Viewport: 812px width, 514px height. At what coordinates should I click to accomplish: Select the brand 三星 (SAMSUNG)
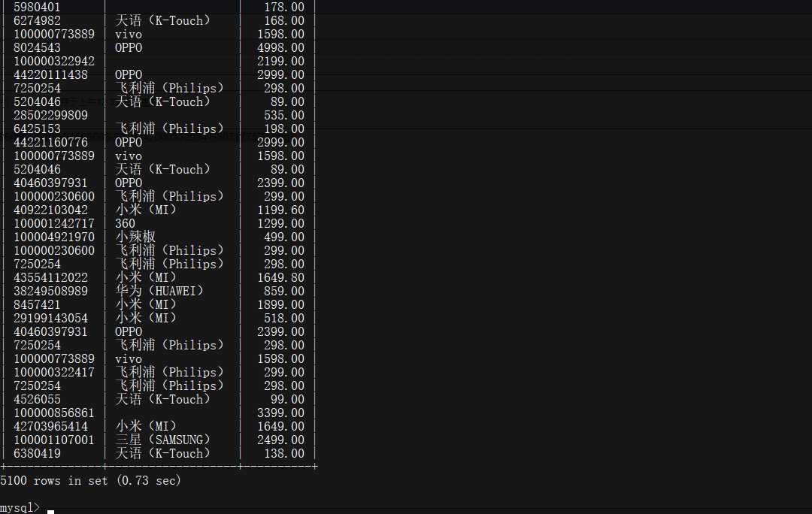tap(162, 440)
